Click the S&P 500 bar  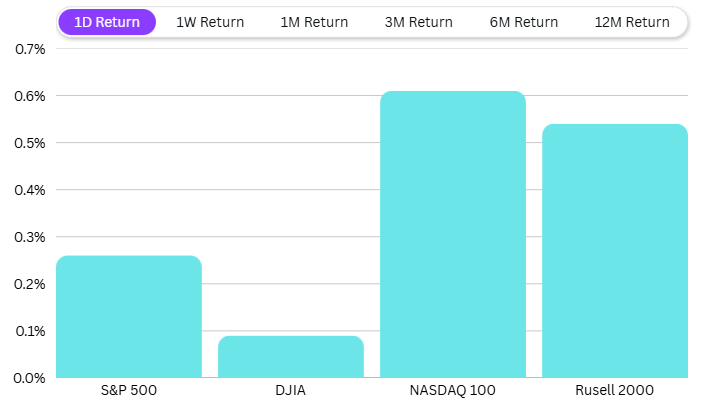click(x=129, y=317)
